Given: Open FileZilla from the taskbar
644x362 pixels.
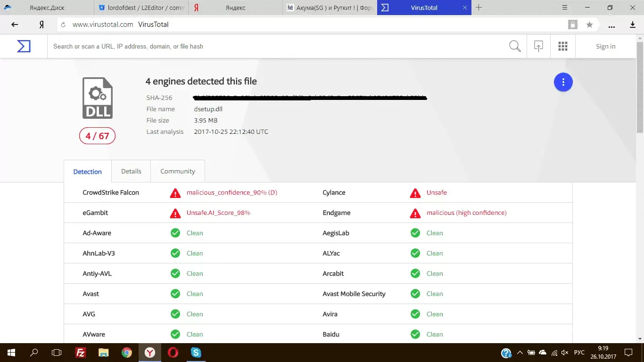Looking at the screenshot, I should point(81,352).
